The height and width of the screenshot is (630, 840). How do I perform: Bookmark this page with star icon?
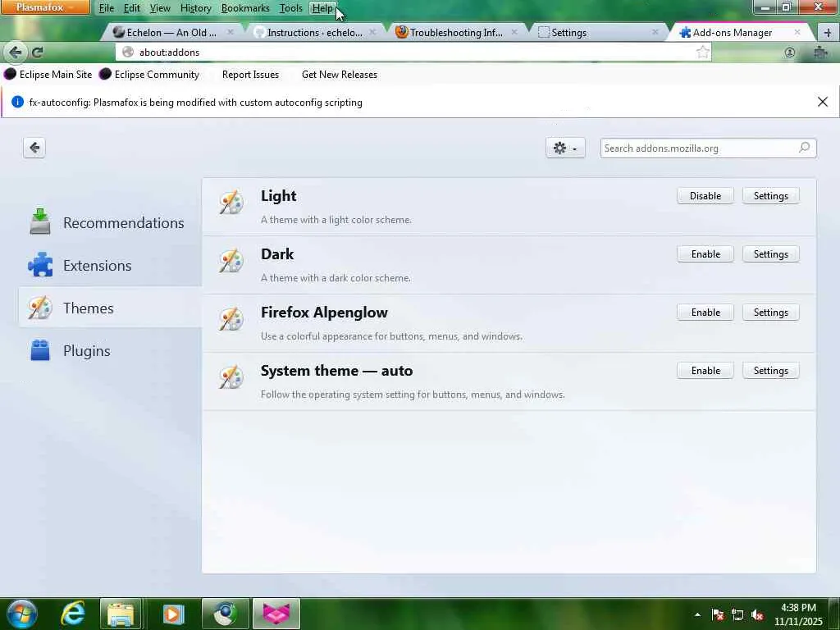point(703,52)
